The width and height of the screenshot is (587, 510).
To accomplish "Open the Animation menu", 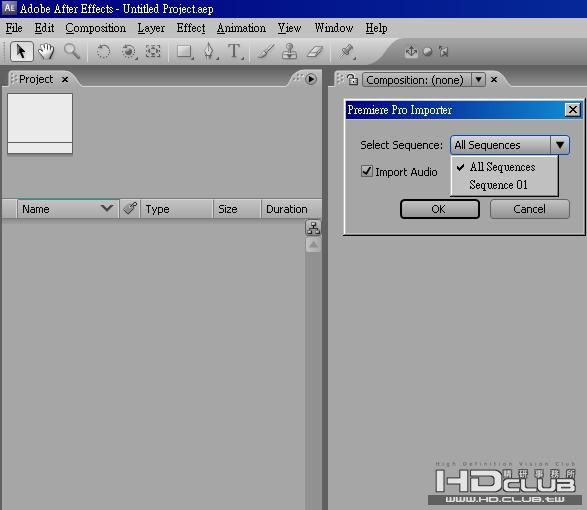I will [x=241, y=28].
